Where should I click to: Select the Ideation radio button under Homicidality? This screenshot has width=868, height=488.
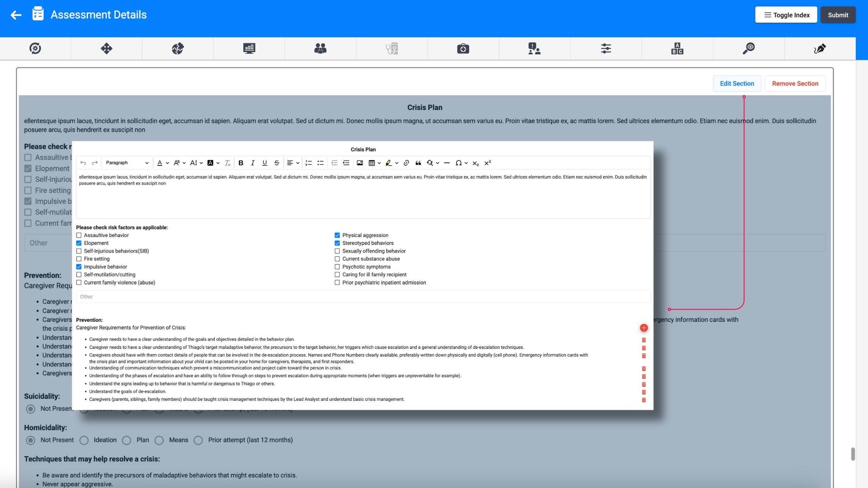coord(84,440)
